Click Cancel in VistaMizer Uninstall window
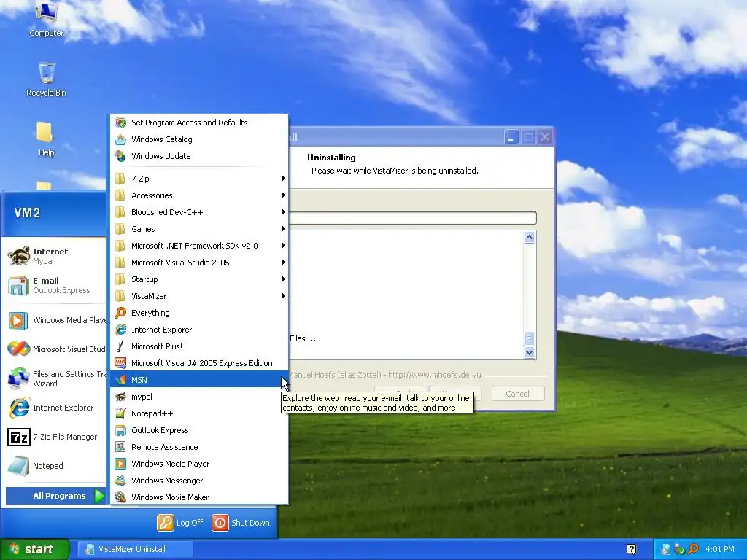This screenshot has width=747, height=560. tap(518, 394)
